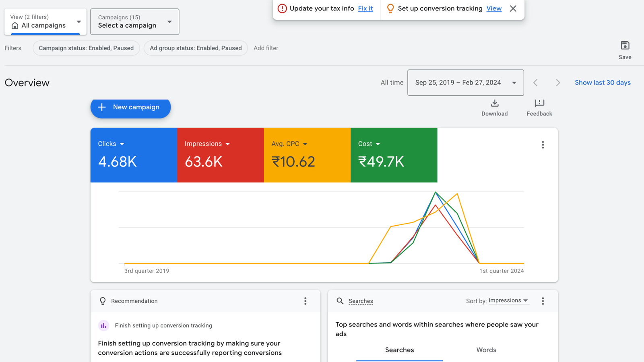
Task: Select the red Impressions metric tile
Action: (x=220, y=155)
